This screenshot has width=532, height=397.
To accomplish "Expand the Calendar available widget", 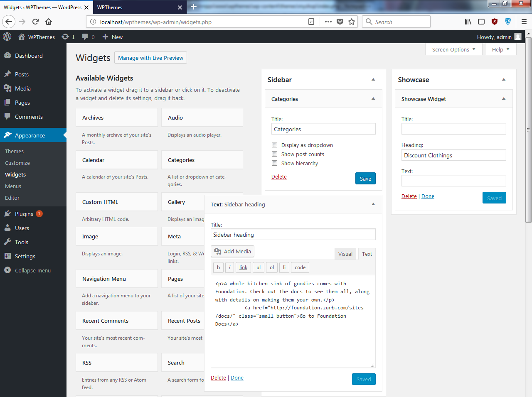I will pyautogui.click(x=117, y=160).
